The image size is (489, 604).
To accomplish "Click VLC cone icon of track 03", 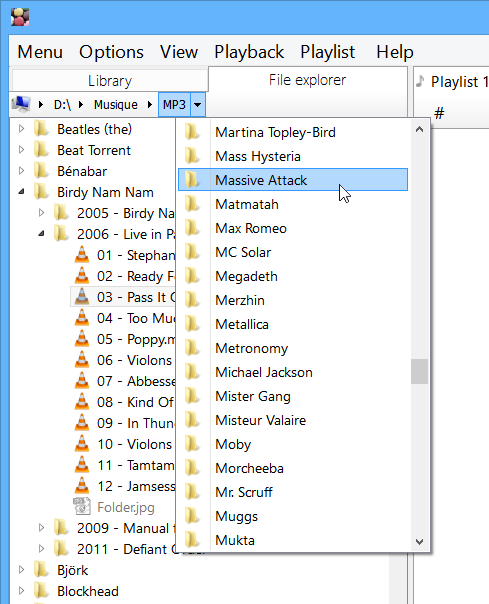I will [82, 297].
